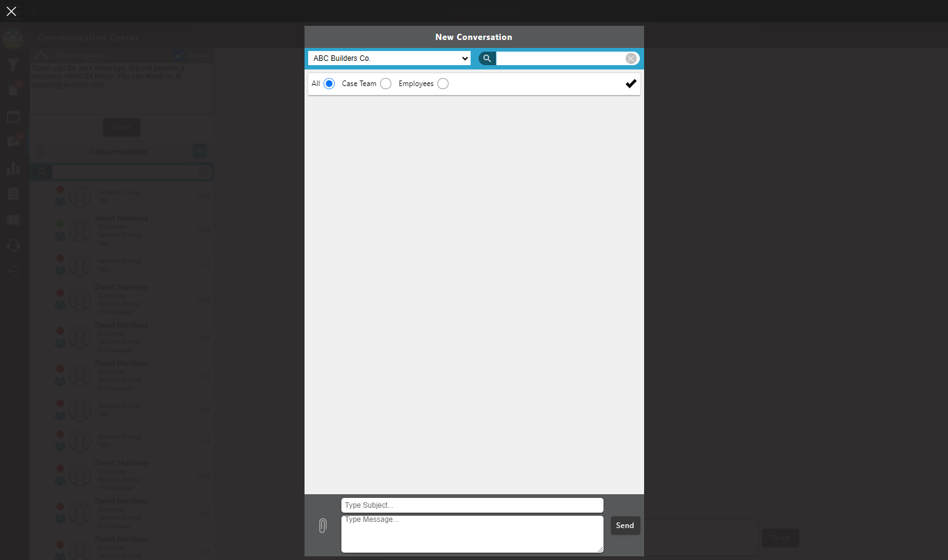Click the paperclip attachment icon
The height and width of the screenshot is (560, 948).
tap(323, 526)
